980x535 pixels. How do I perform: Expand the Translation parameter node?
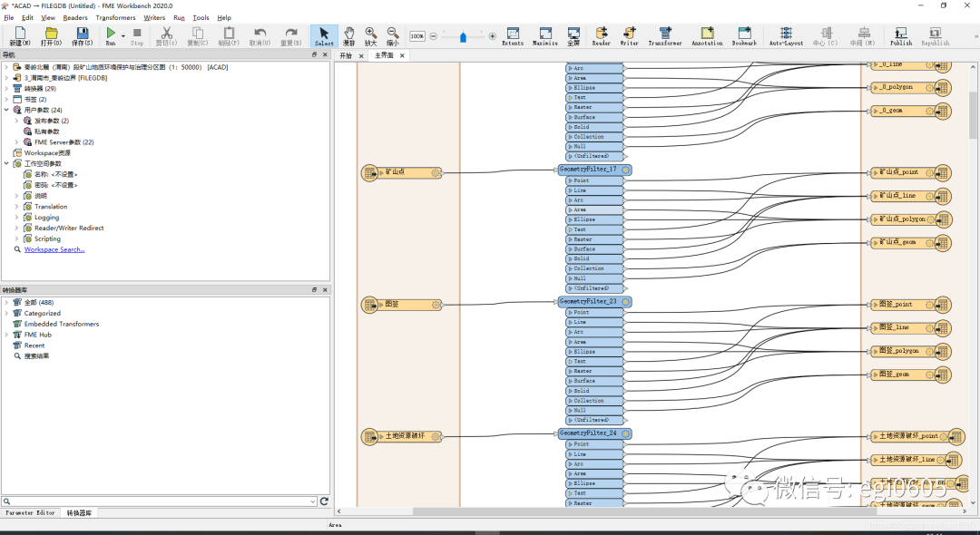16,207
